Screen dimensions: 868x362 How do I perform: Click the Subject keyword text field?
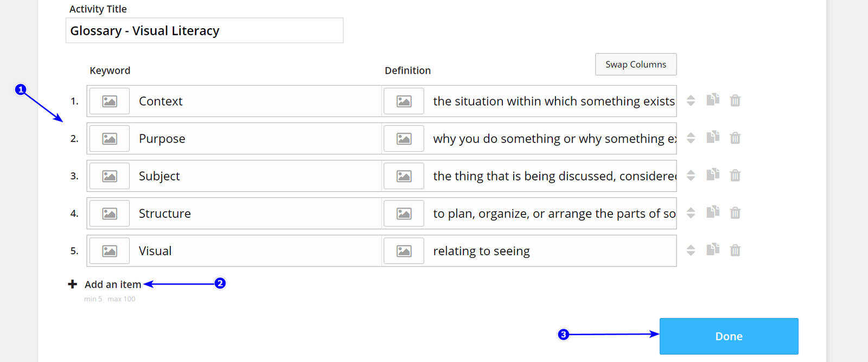coord(255,176)
